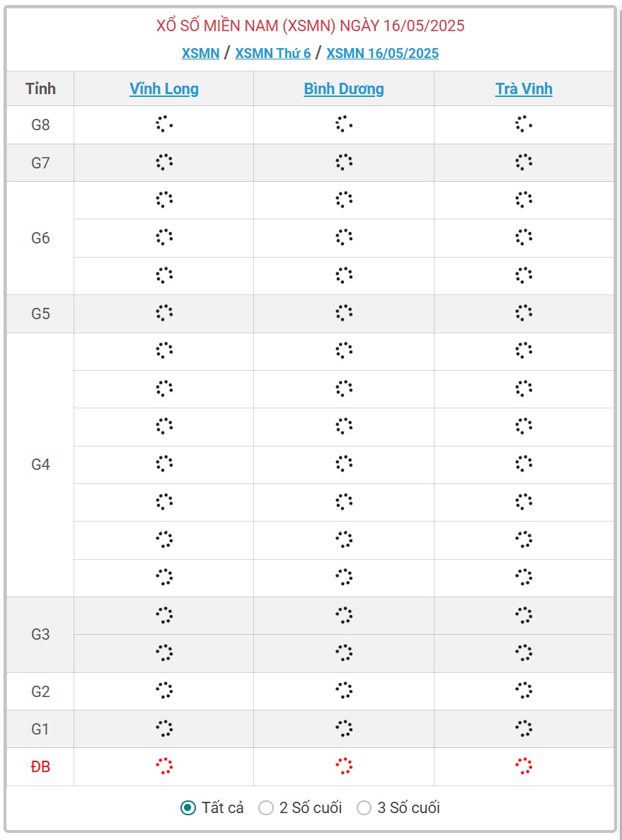Click red ĐB spinner under Trà Vinh

(x=524, y=766)
